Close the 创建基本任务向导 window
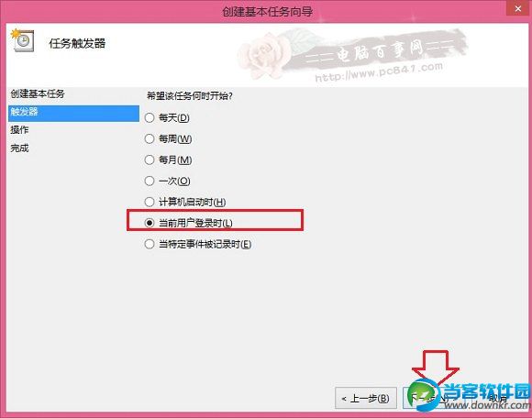Screen dimensions: 532x418 517,8
